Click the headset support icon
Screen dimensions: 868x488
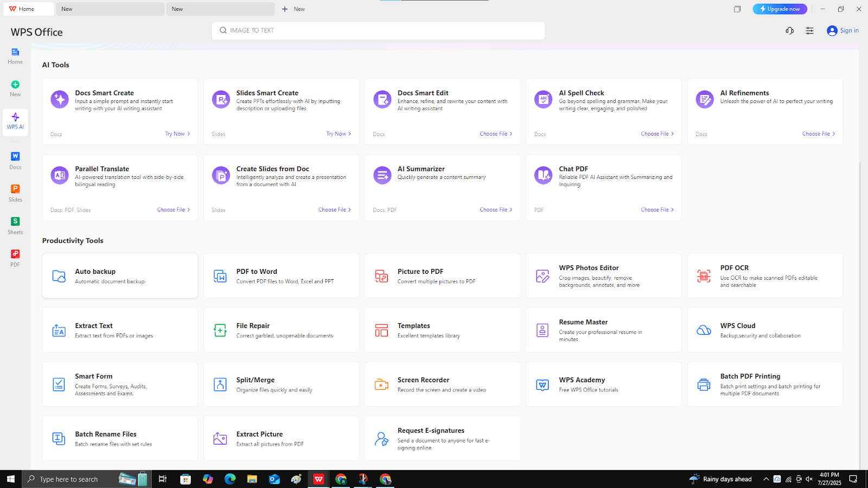pyautogui.click(x=790, y=31)
